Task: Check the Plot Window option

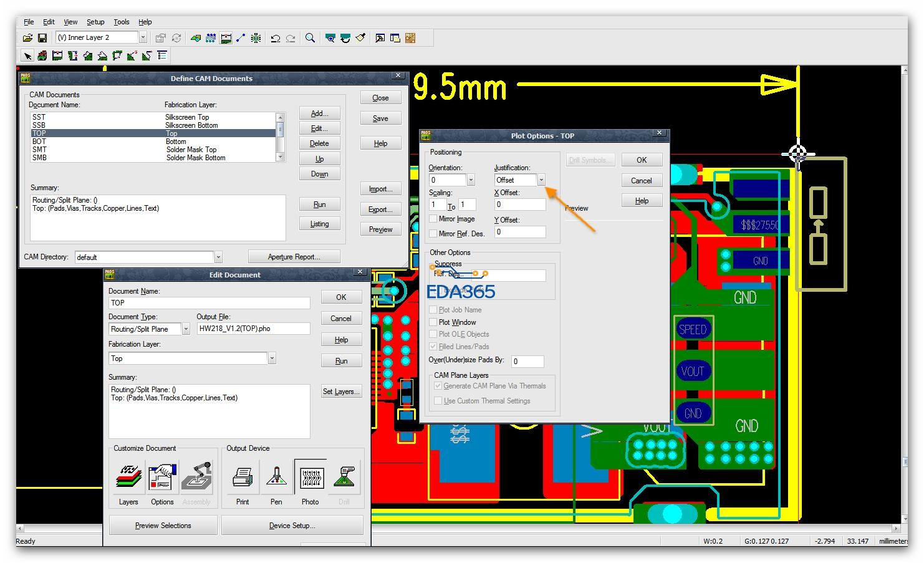Action: point(433,322)
